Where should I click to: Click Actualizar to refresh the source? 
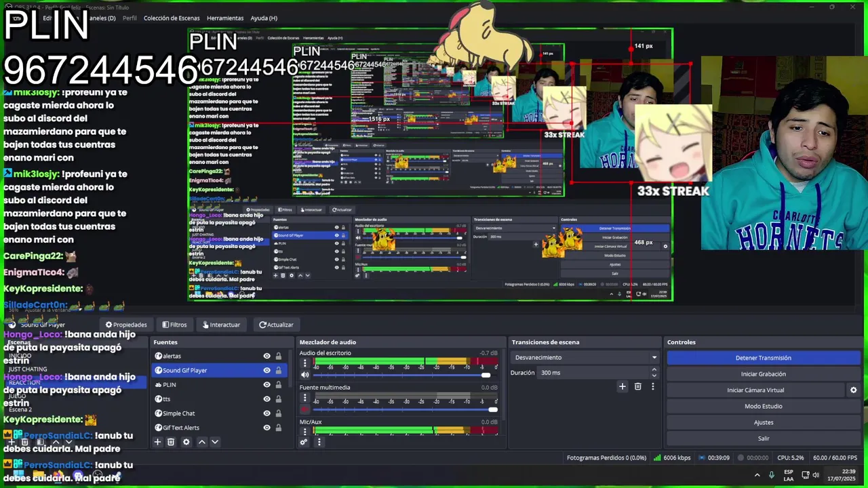click(x=276, y=325)
